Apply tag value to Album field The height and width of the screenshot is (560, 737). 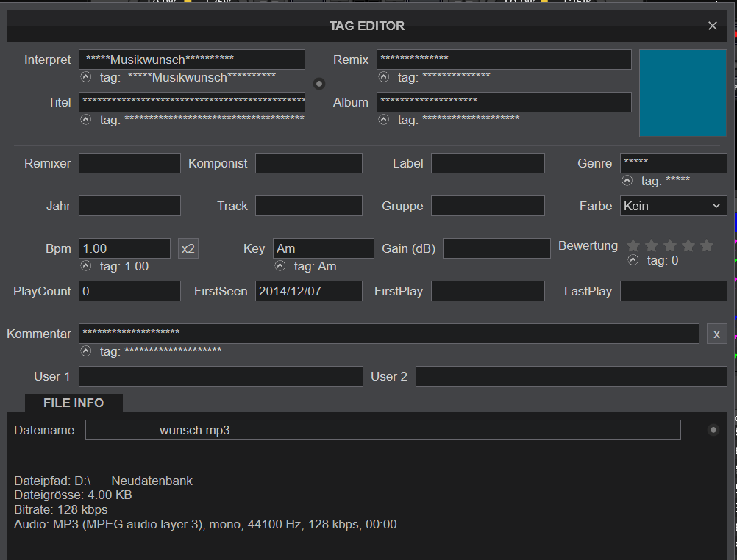click(383, 119)
